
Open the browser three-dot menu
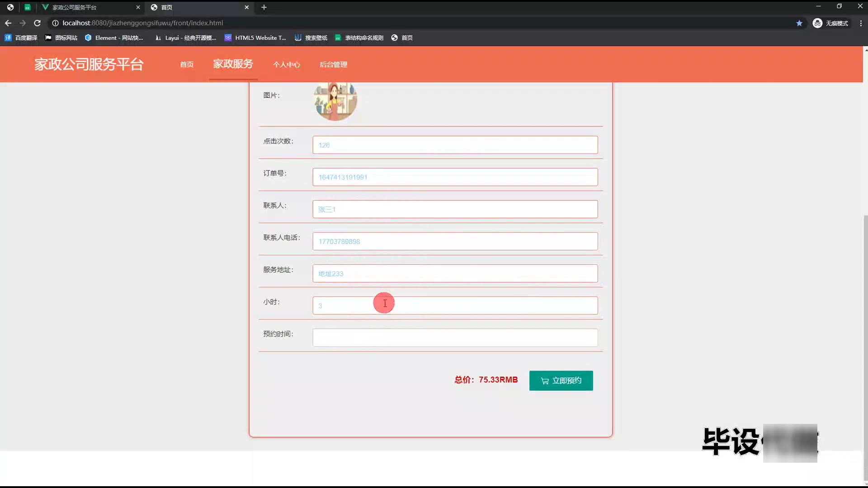[x=860, y=23]
